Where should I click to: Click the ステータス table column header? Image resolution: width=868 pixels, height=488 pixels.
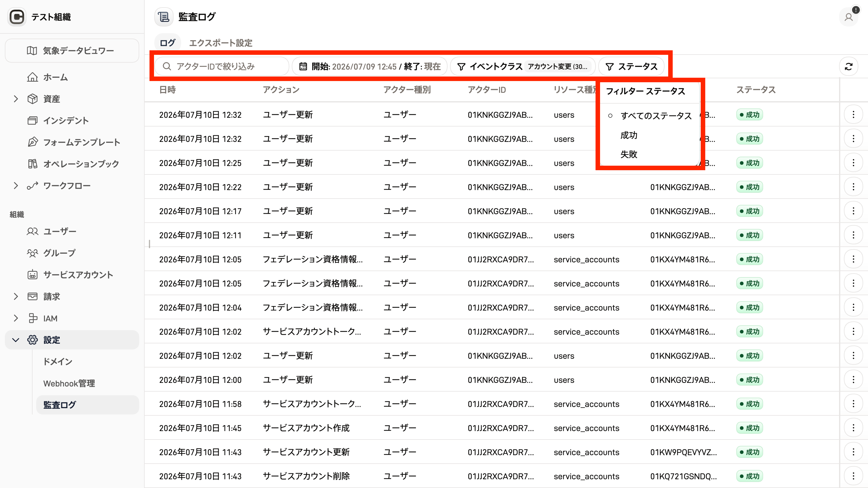(756, 89)
